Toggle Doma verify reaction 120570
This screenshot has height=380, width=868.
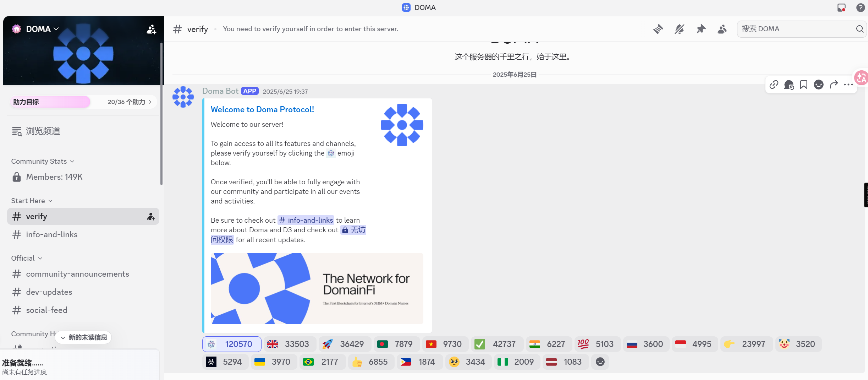pyautogui.click(x=232, y=344)
